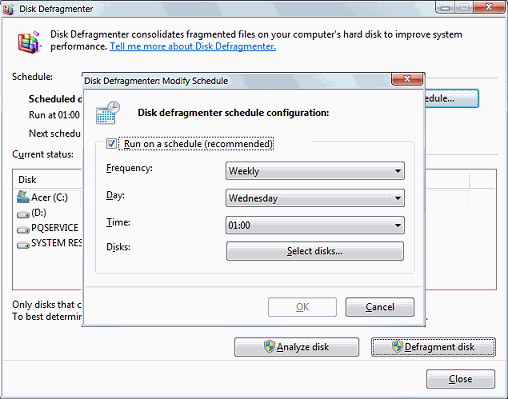
Task: Click the Analyze disk button
Action: pos(297,347)
